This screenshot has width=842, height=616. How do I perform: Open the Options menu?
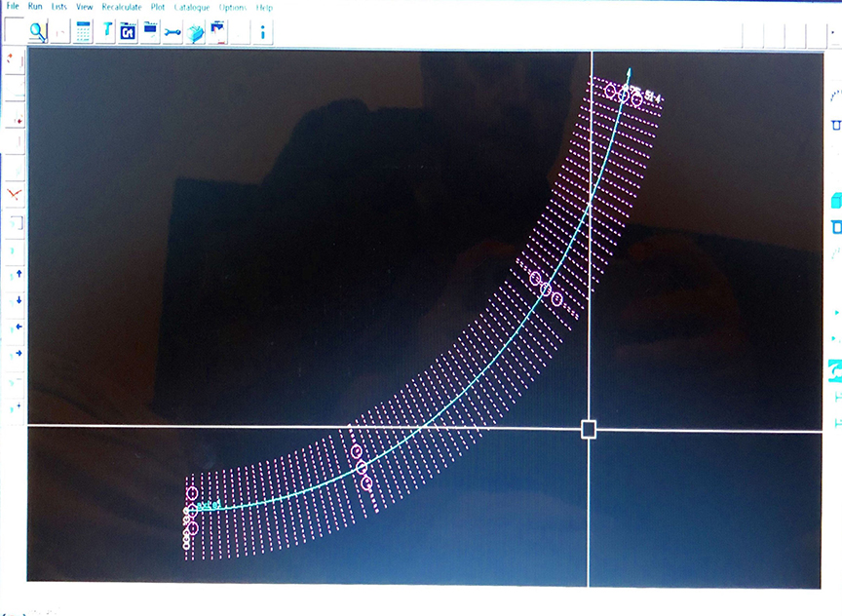[233, 7]
